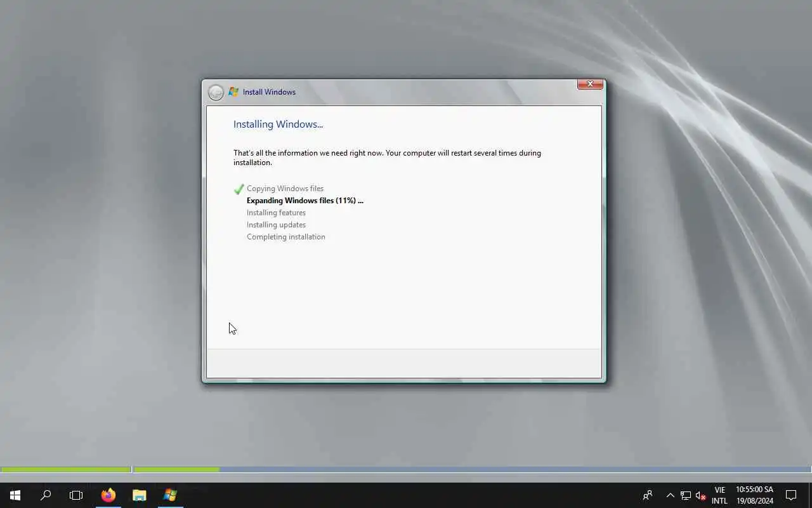Show hidden system tray icons

click(670, 495)
